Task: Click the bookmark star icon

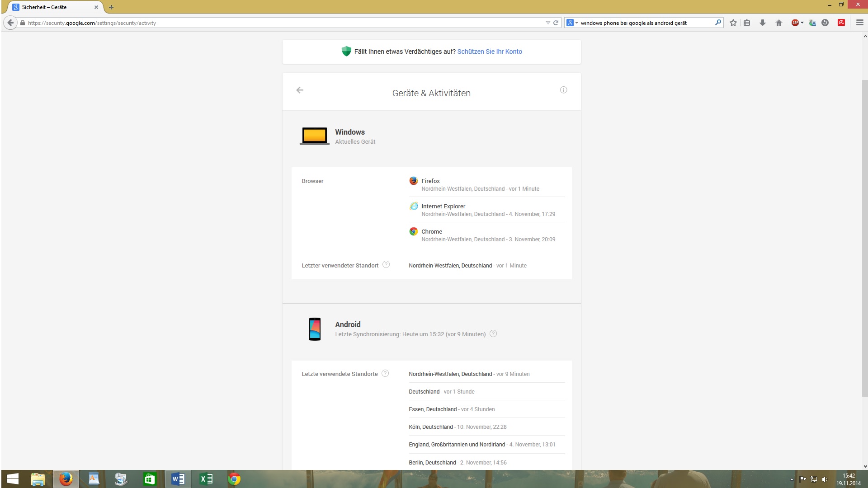Action: click(733, 23)
